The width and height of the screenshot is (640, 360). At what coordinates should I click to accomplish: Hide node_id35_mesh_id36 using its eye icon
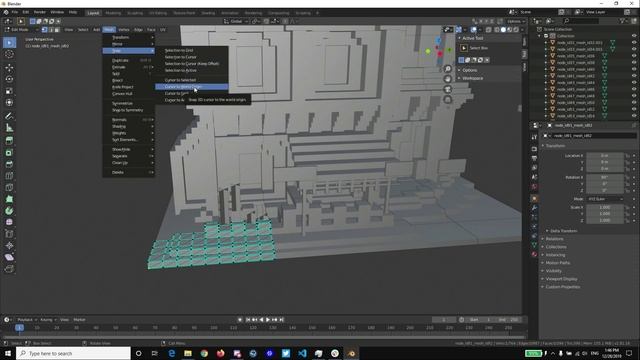point(634,56)
